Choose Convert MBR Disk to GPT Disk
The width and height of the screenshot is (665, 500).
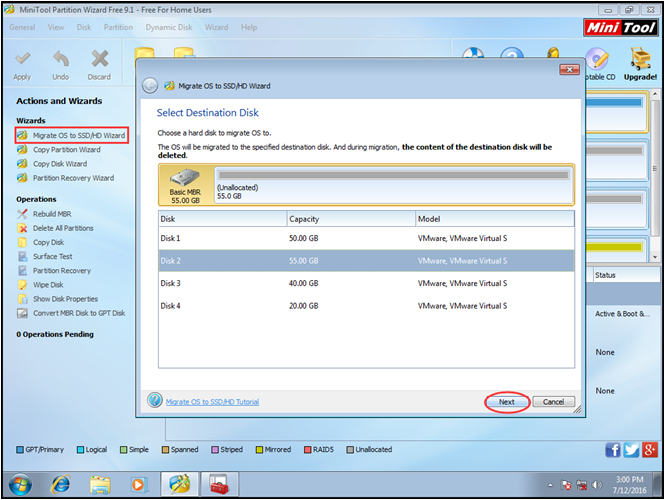(x=71, y=313)
